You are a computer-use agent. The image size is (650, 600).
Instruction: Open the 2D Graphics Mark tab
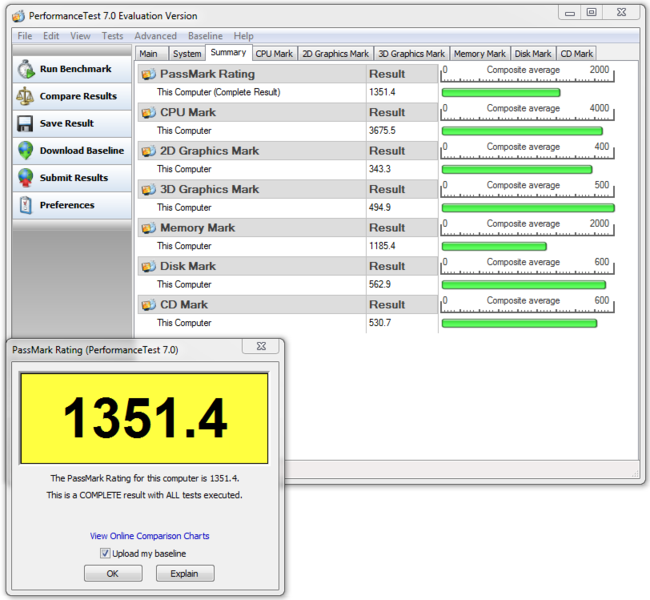pos(335,54)
